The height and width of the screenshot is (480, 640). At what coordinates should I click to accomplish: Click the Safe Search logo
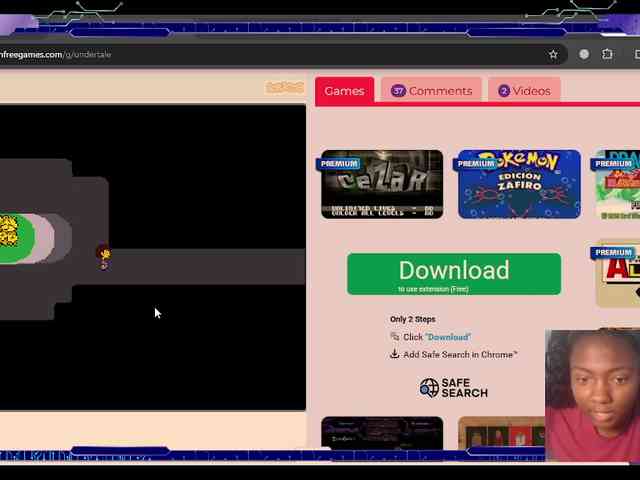coord(453,388)
